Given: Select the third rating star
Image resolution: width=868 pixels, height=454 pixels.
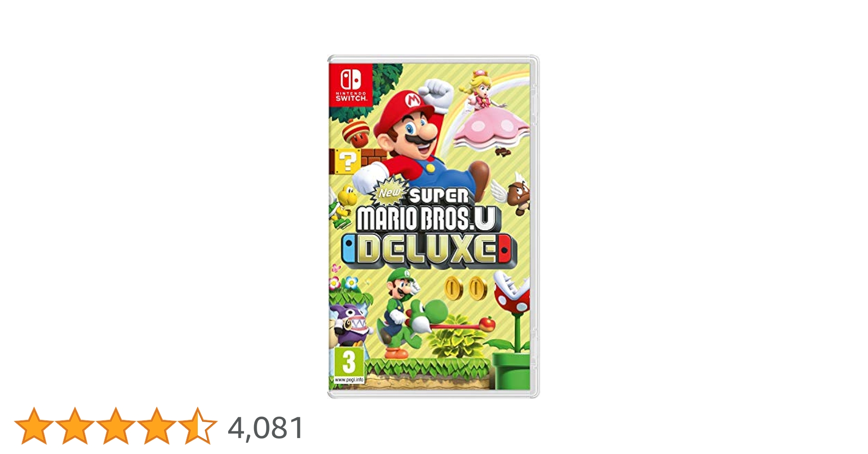Looking at the screenshot, I should coord(115,426).
